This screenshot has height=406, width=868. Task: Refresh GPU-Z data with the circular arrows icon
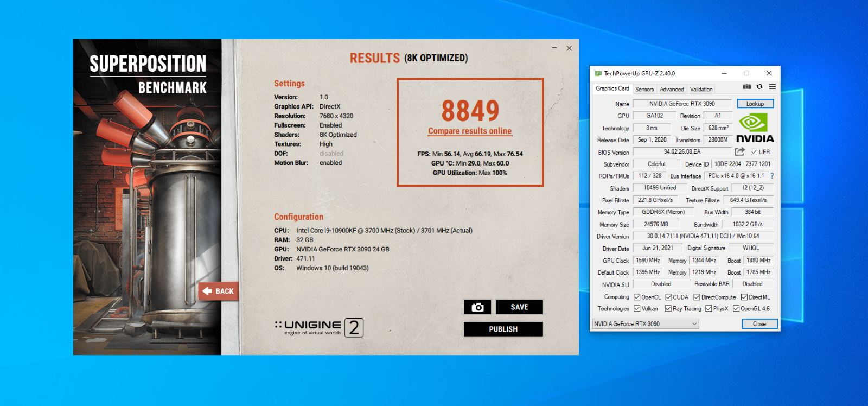coord(759,87)
